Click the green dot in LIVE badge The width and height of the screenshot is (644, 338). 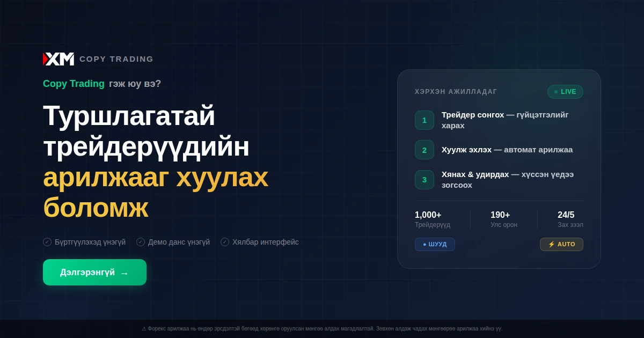tap(556, 92)
